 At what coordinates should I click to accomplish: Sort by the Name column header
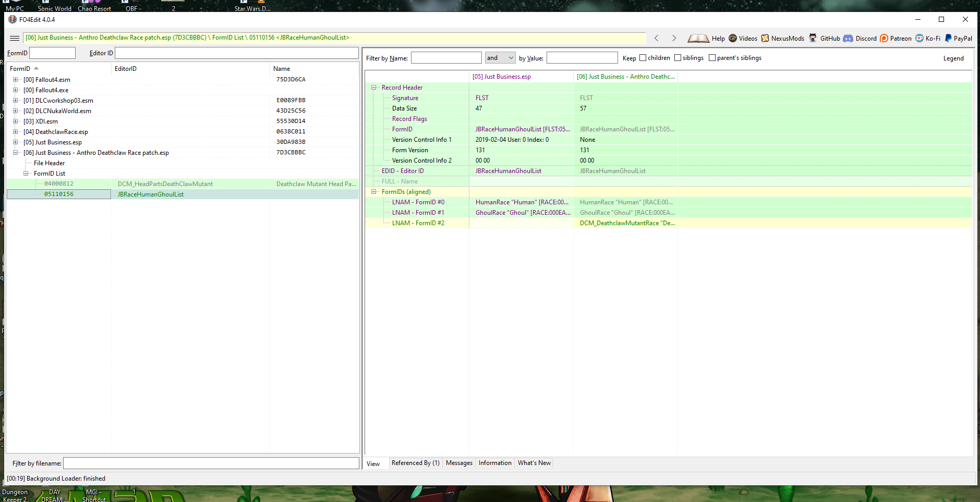coord(314,69)
